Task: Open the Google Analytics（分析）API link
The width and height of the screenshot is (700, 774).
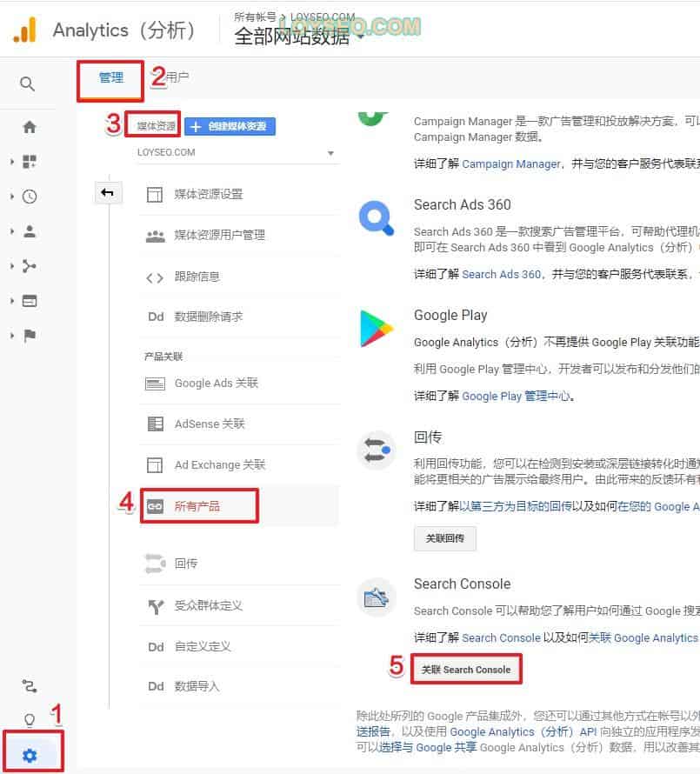Action: tap(523, 732)
